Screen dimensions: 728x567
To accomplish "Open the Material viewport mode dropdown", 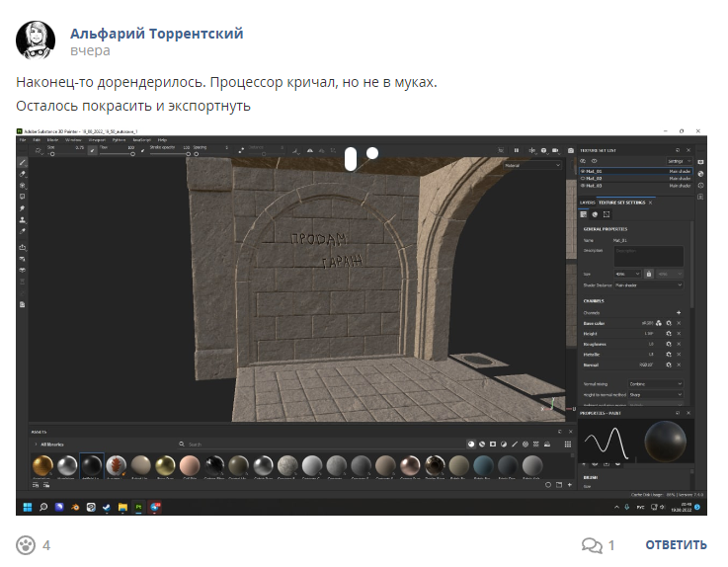I will (x=532, y=165).
